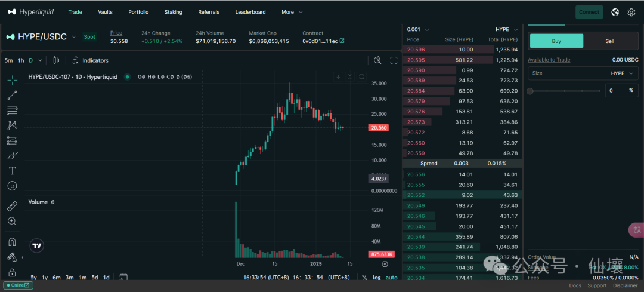Expand the chart interval dropdown arrow
The width and height of the screenshot is (644, 292).
tap(41, 60)
